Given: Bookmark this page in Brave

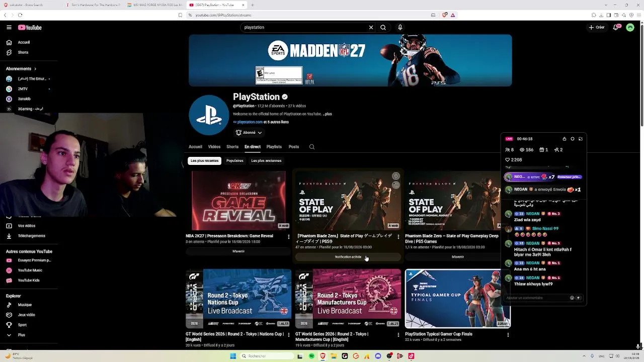Looking at the screenshot, I should 181,15.
